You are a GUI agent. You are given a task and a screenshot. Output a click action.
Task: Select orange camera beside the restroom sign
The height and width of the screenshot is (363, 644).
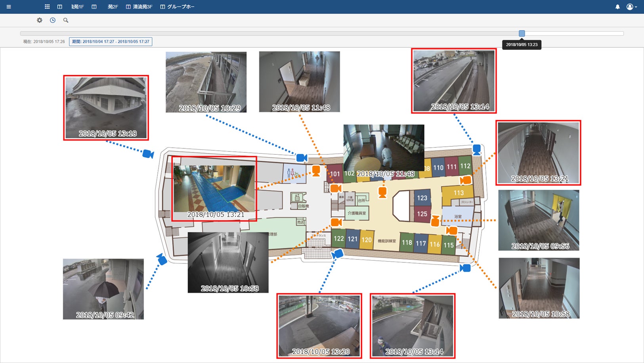pos(316,171)
